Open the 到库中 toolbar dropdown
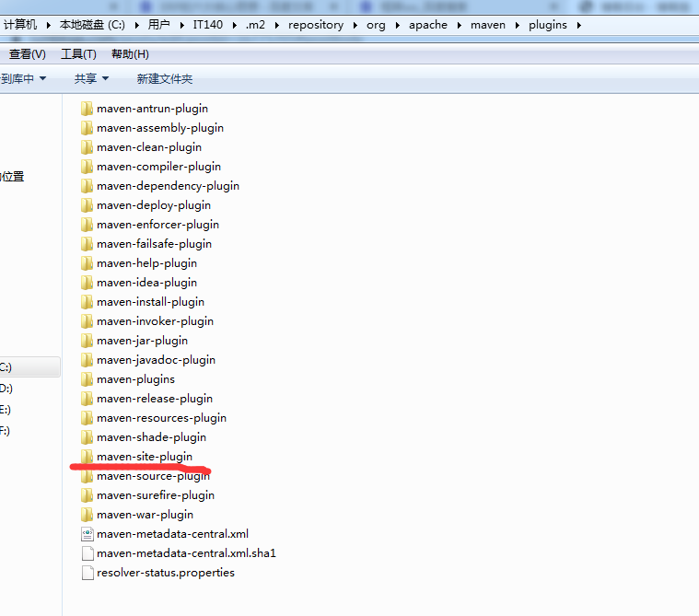The height and width of the screenshot is (616, 699). pyautogui.click(x=23, y=79)
